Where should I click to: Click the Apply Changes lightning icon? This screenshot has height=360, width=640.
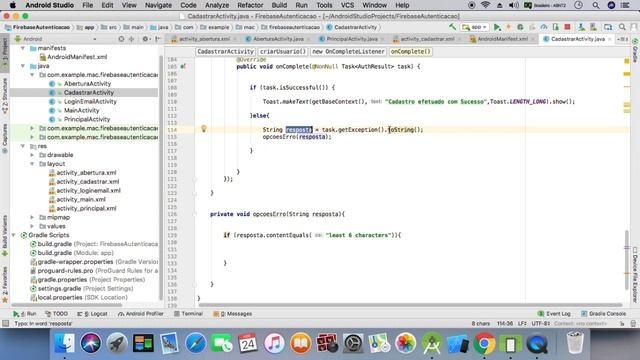point(509,27)
